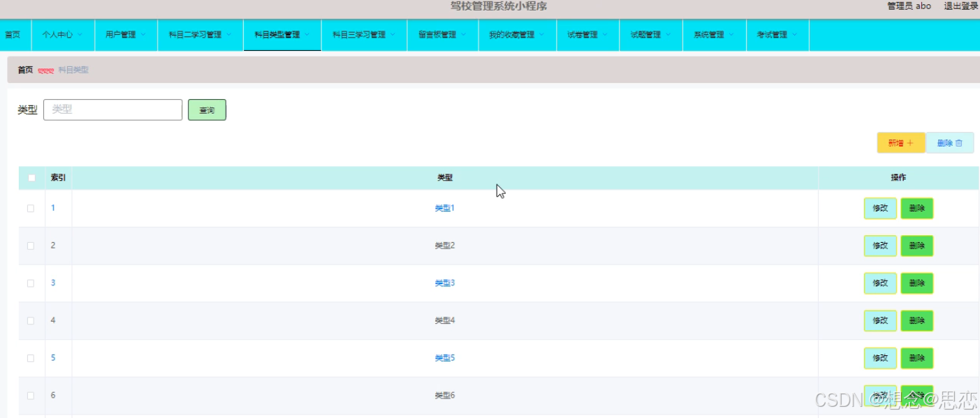The width and height of the screenshot is (980, 418).
Task: Click index number 4 in the 索引 column
Action: coord(53,320)
